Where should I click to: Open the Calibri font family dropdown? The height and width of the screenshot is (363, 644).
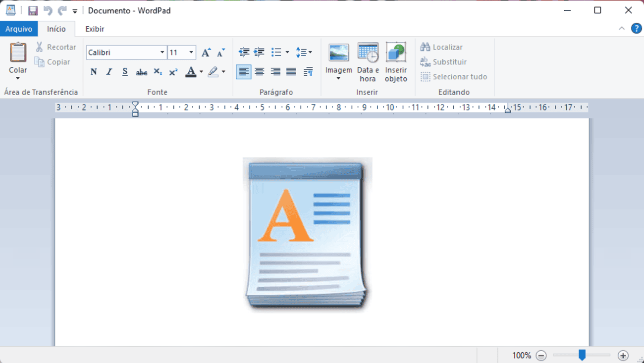tap(162, 52)
